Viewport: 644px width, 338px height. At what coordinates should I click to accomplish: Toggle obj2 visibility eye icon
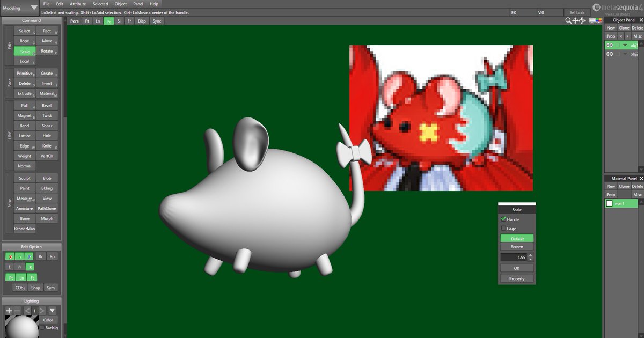coord(609,54)
